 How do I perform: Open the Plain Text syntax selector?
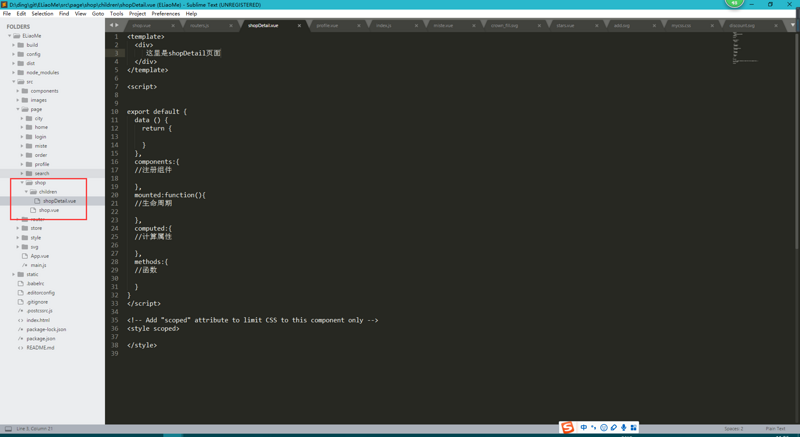click(x=775, y=429)
